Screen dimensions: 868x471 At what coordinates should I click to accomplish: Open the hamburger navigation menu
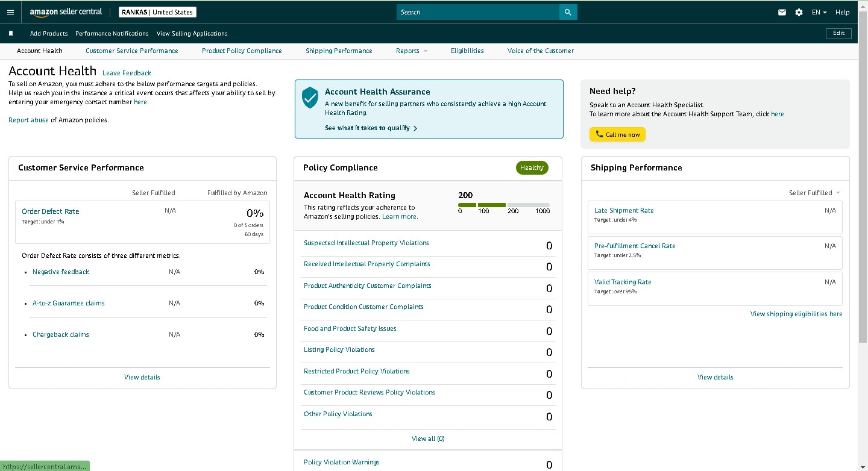coord(10,12)
